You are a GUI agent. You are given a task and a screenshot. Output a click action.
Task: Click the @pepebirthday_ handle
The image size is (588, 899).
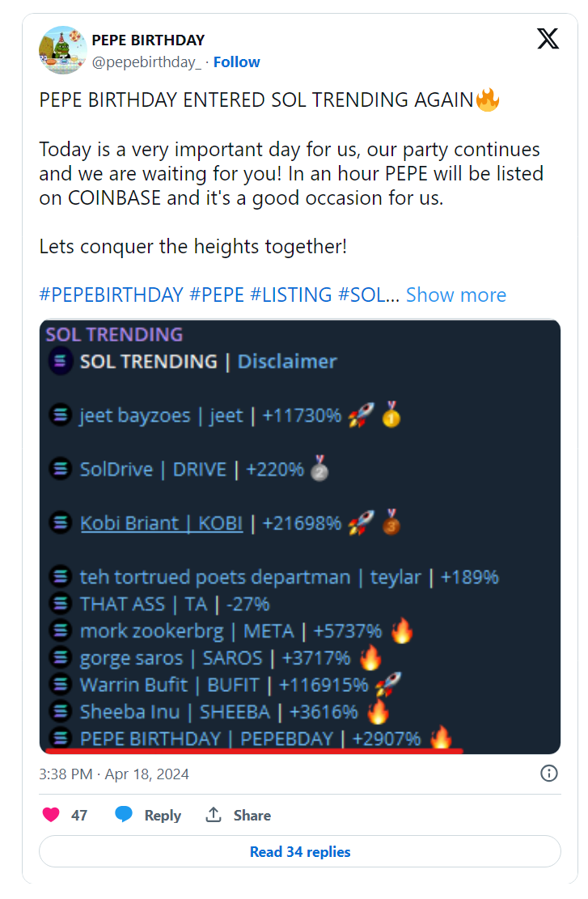(x=146, y=62)
